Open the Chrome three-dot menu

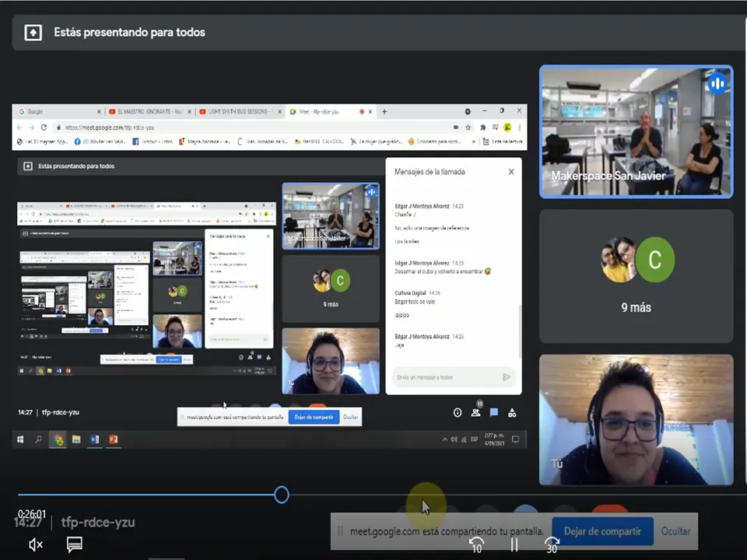pyautogui.click(x=519, y=127)
